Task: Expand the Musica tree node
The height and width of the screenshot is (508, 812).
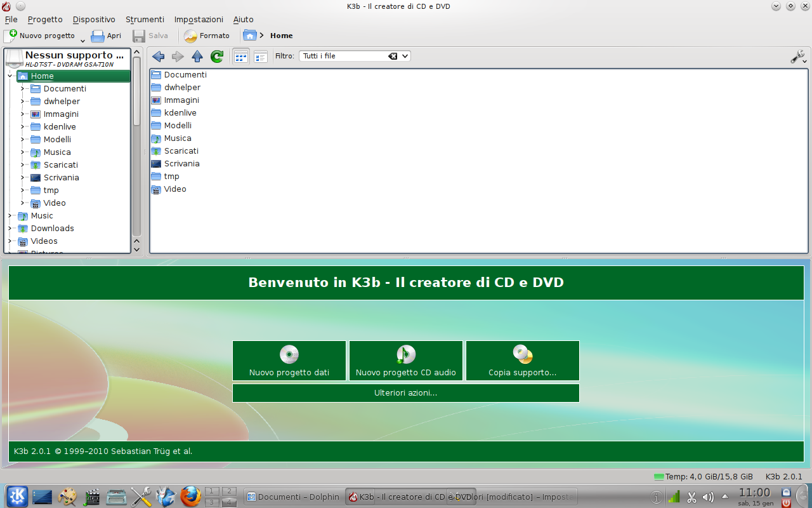Action: (22, 152)
